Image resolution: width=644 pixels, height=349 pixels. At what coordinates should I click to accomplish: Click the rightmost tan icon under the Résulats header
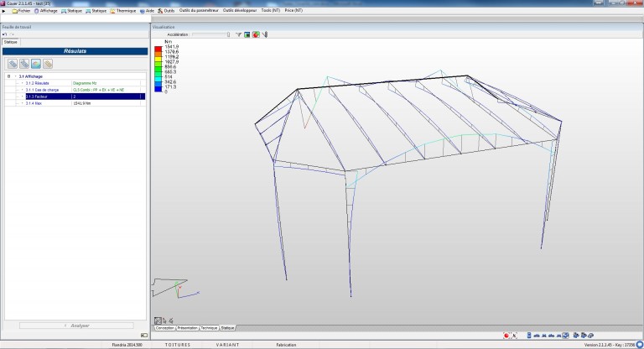(x=48, y=64)
